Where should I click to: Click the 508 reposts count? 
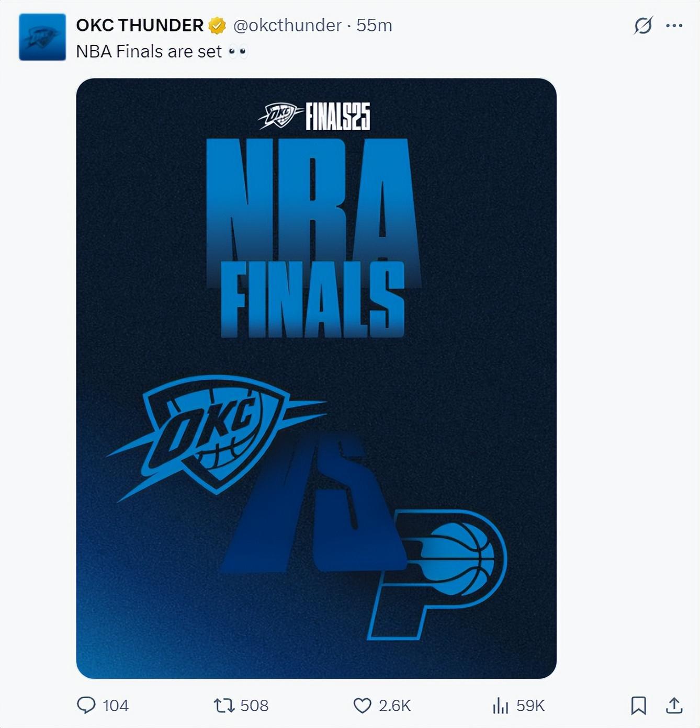(254, 706)
